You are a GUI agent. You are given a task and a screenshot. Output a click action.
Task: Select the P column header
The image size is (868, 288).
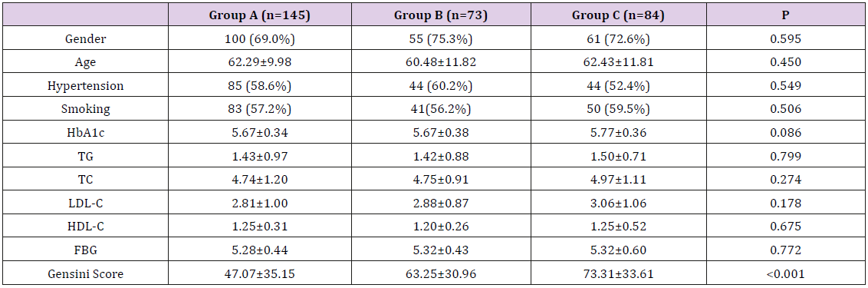pyautogui.click(x=787, y=15)
